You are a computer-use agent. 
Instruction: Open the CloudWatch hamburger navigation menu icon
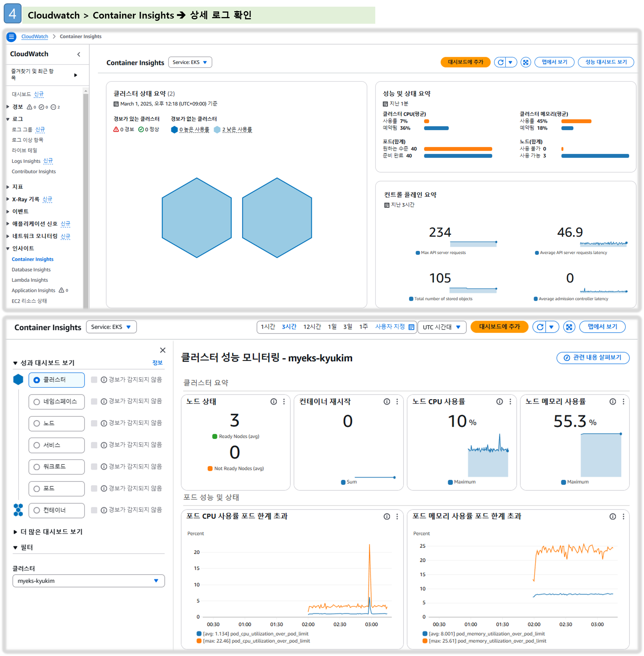(x=12, y=37)
